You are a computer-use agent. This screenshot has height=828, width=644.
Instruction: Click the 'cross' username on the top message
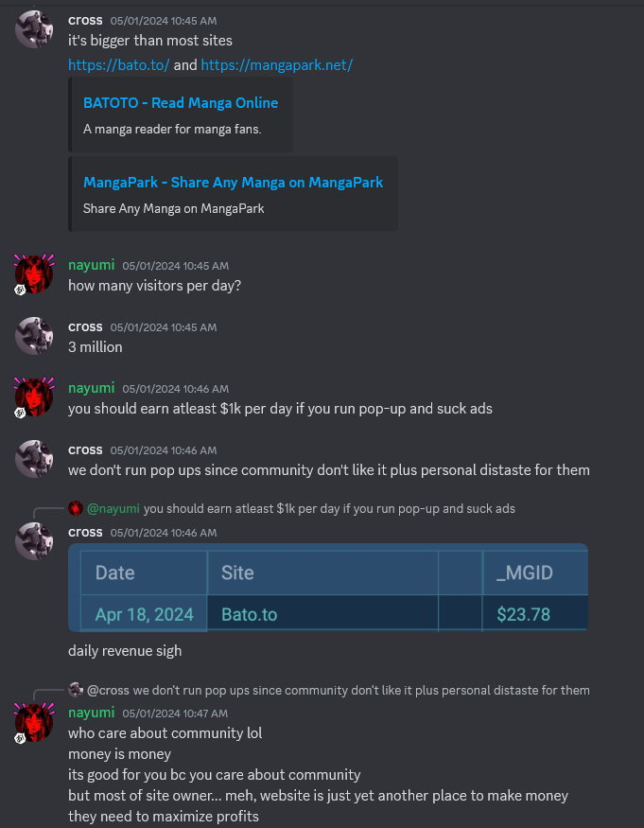coord(85,20)
